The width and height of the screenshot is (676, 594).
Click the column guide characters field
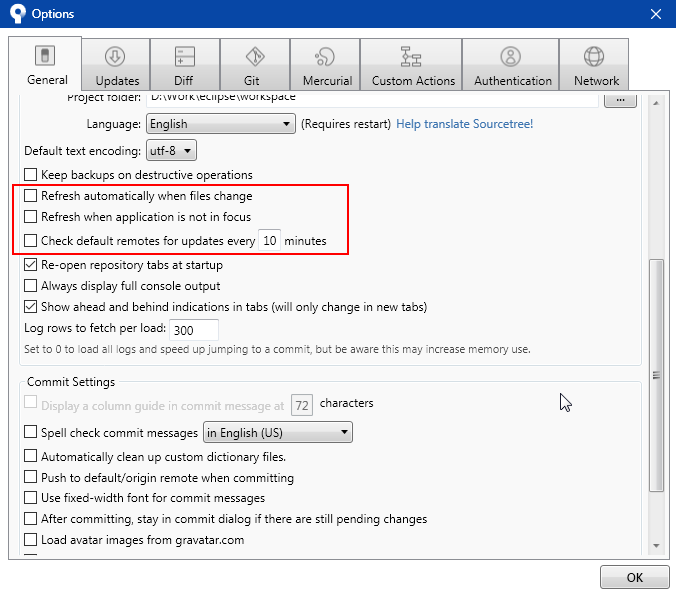tap(302, 405)
